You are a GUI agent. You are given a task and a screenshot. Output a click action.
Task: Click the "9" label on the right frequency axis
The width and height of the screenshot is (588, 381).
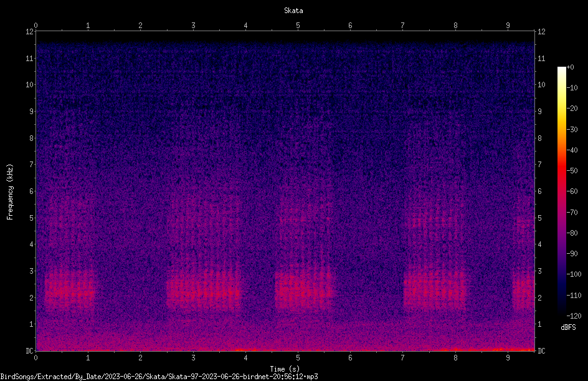coord(539,112)
